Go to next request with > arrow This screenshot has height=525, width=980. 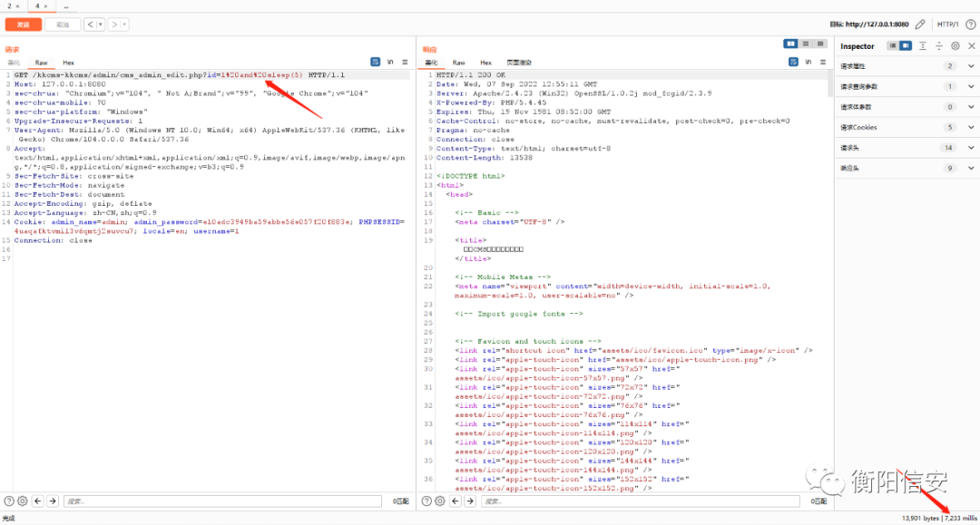[114, 24]
